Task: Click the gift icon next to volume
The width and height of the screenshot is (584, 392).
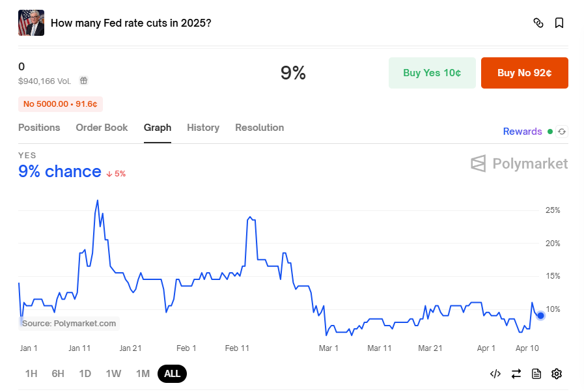Action: click(83, 81)
